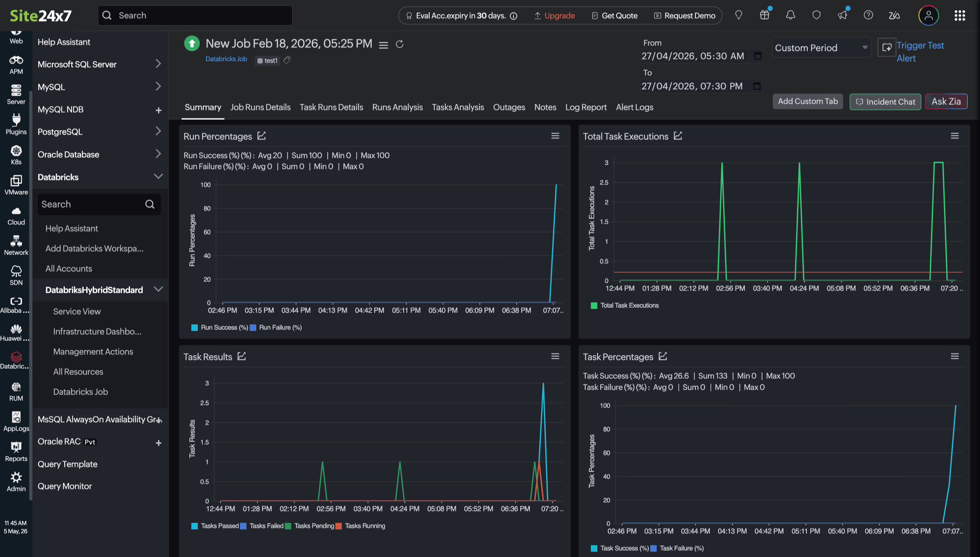
Task: Click the Ask Zia button
Action: pos(946,101)
